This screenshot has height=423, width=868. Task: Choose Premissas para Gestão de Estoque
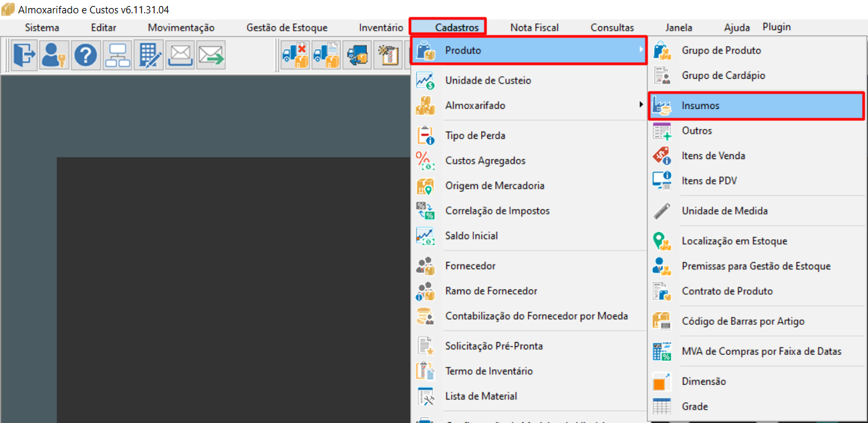pyautogui.click(x=756, y=266)
